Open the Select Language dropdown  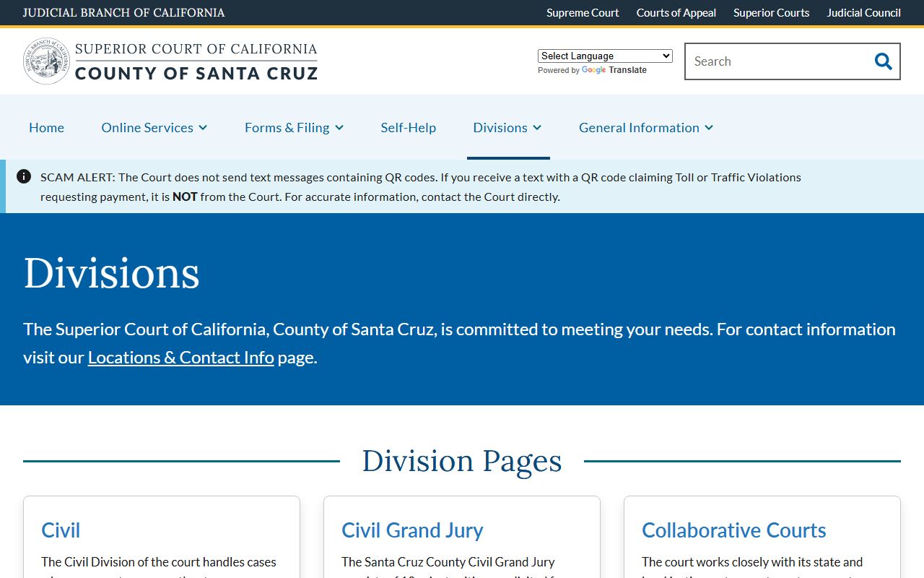(x=605, y=56)
